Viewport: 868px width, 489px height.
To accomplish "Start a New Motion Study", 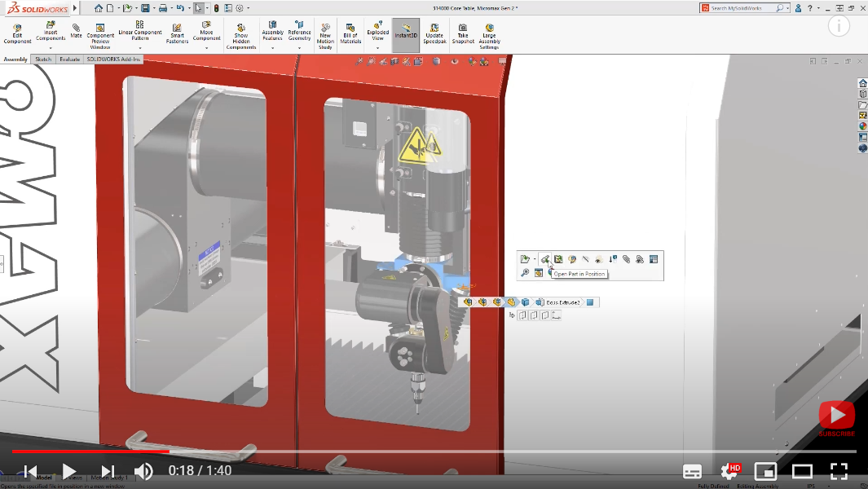I will (x=325, y=37).
